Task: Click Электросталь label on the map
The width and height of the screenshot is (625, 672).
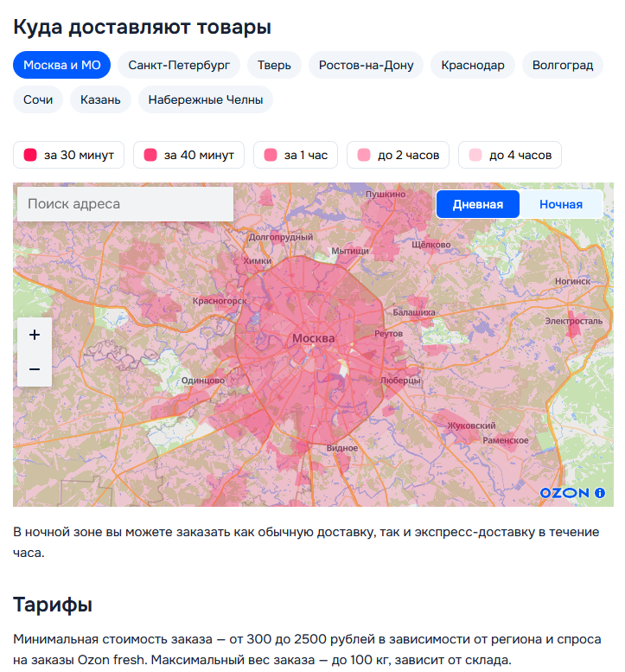Action: [574, 321]
